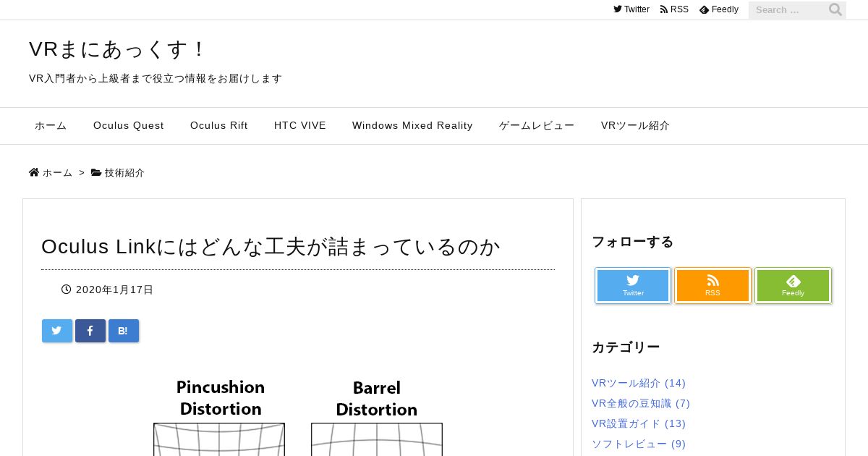Open category ソフトレビュー (9)
868x456 pixels.
(x=639, y=444)
